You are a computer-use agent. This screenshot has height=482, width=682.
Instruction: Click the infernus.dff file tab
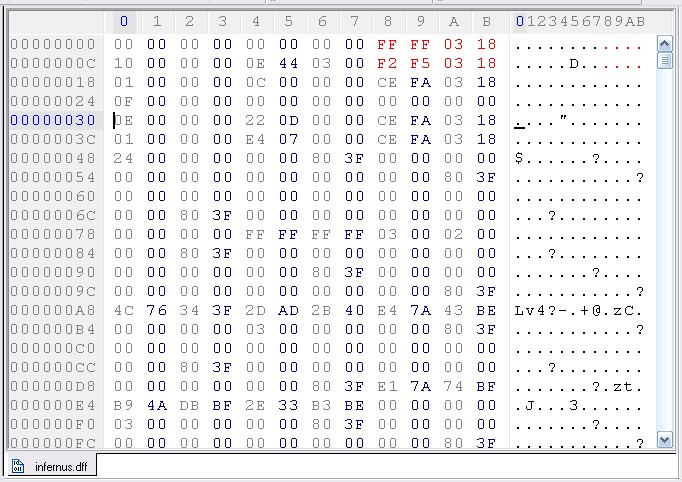[51, 466]
